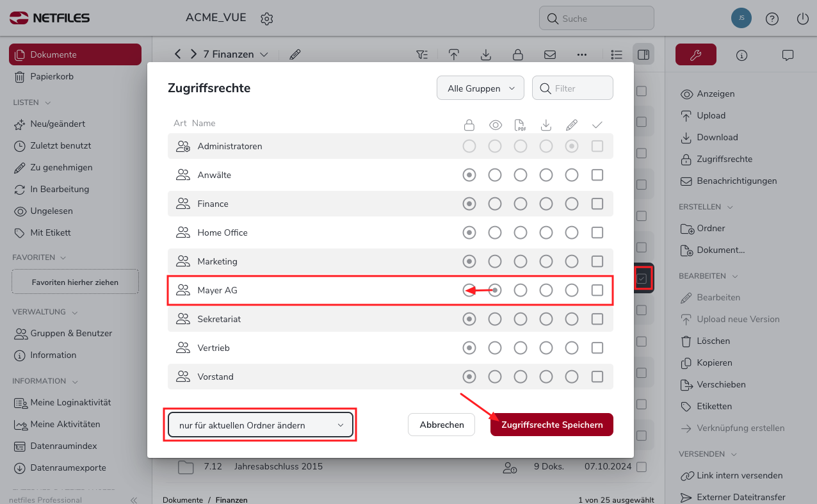
Task: Click the envelope notification toolbar icon
Action: coord(549,54)
